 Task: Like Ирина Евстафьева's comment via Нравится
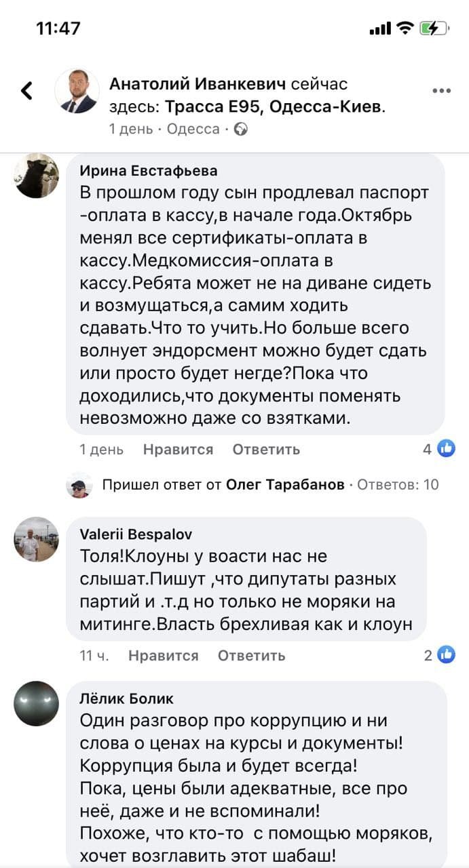178,450
